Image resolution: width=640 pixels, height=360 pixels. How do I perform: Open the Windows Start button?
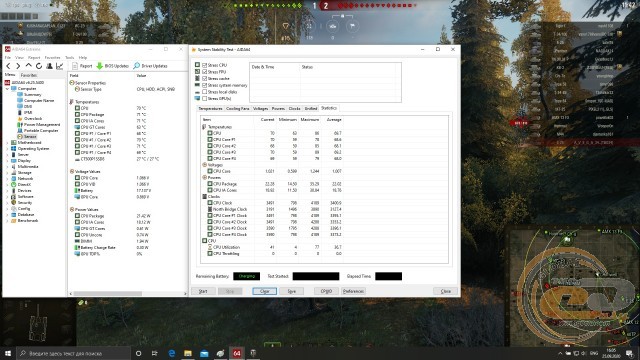8,353
